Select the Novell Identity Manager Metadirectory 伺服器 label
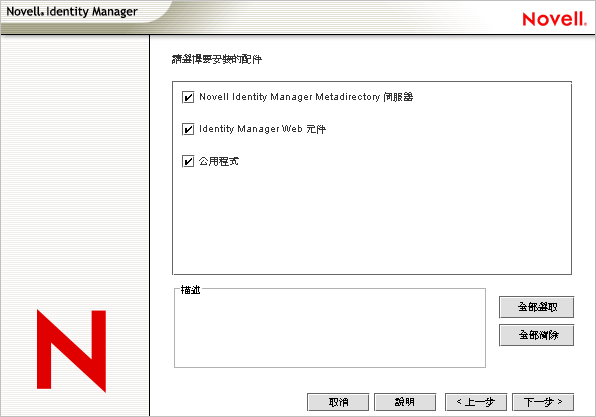Viewport: 596px width, 417px height. click(x=306, y=97)
